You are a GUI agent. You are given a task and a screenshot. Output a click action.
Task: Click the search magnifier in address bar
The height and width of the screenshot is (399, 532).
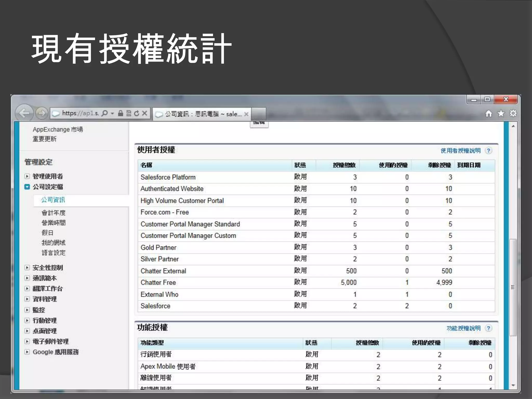pyautogui.click(x=104, y=113)
